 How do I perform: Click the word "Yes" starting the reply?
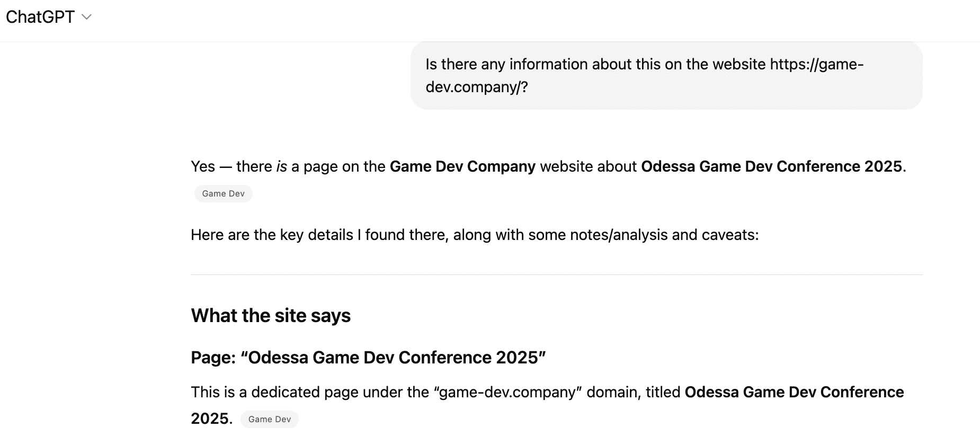tap(203, 166)
